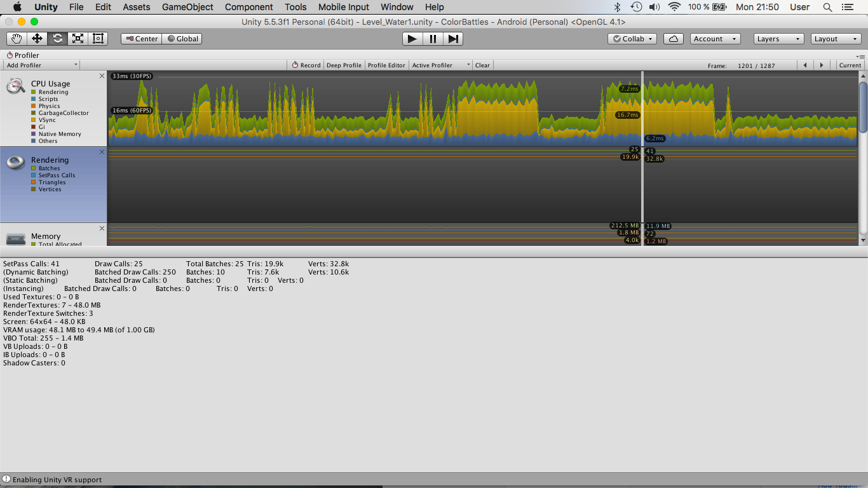
Task: Open macOS Spotlight search
Action: point(827,7)
